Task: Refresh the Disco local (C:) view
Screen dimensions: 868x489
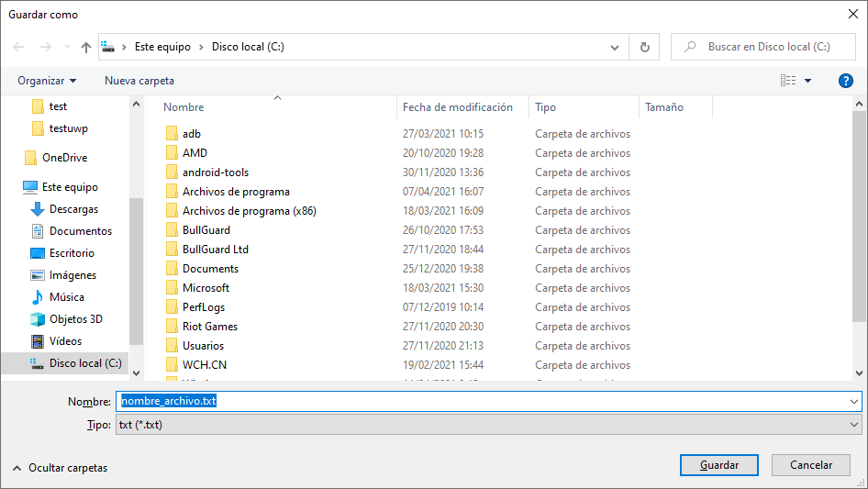Action: pyautogui.click(x=644, y=47)
